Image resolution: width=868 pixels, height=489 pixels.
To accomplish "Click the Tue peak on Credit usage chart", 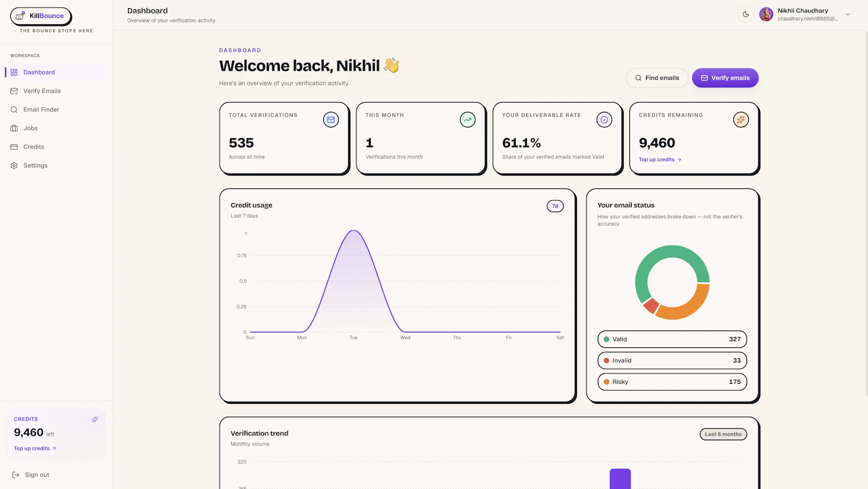I will 354,231.
